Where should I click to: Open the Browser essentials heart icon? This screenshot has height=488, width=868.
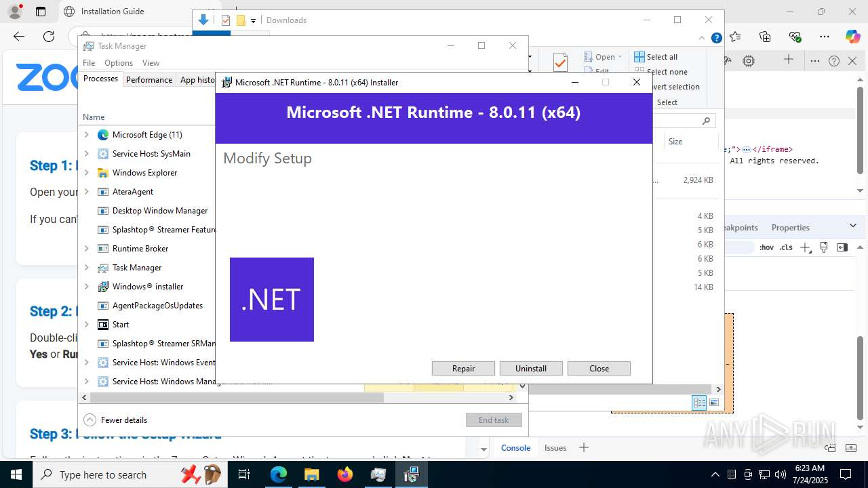pyautogui.click(x=795, y=37)
